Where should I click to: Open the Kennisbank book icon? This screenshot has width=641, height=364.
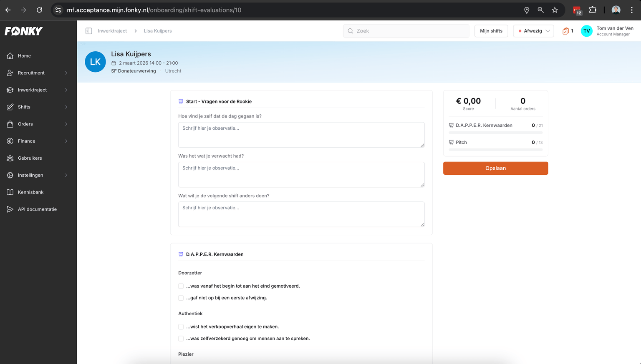[x=11, y=192]
